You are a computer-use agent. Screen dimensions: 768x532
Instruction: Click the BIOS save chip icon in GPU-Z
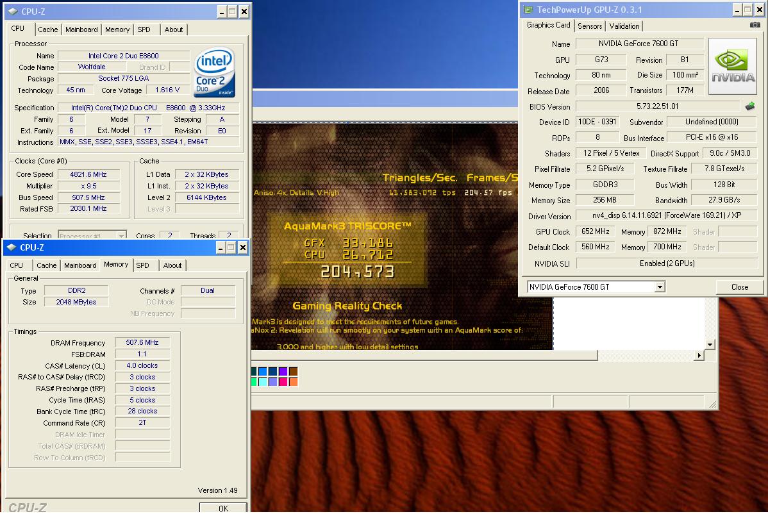[x=750, y=106]
